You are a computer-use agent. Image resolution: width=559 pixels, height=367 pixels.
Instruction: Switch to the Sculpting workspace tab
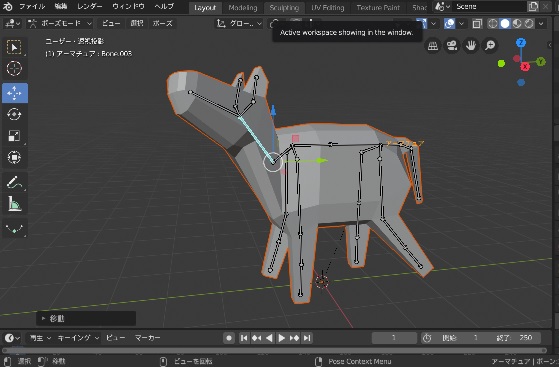[284, 7]
